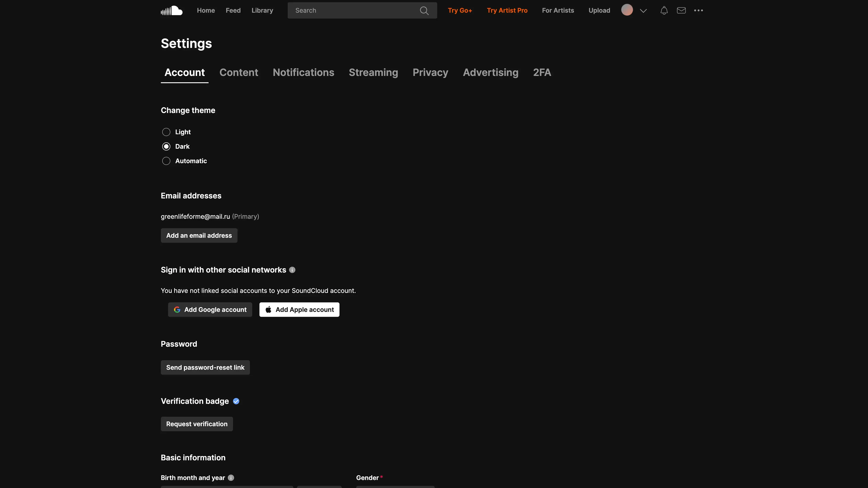Click the info icon beside social networks
The image size is (868, 488).
pyautogui.click(x=292, y=270)
